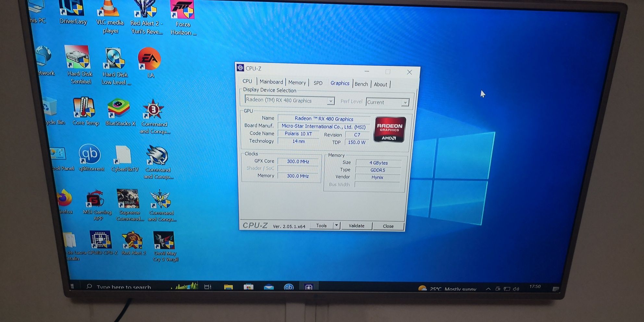Image resolution: width=644 pixels, height=322 pixels.
Task: Switch to the About tab
Action: tap(380, 84)
